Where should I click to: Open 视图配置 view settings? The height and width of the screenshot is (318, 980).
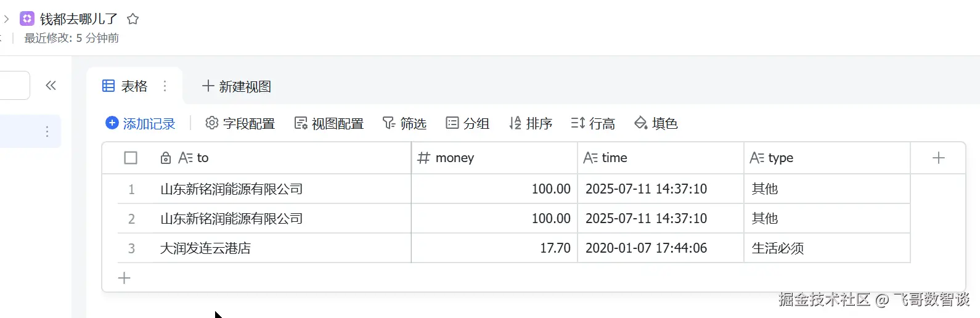click(329, 123)
